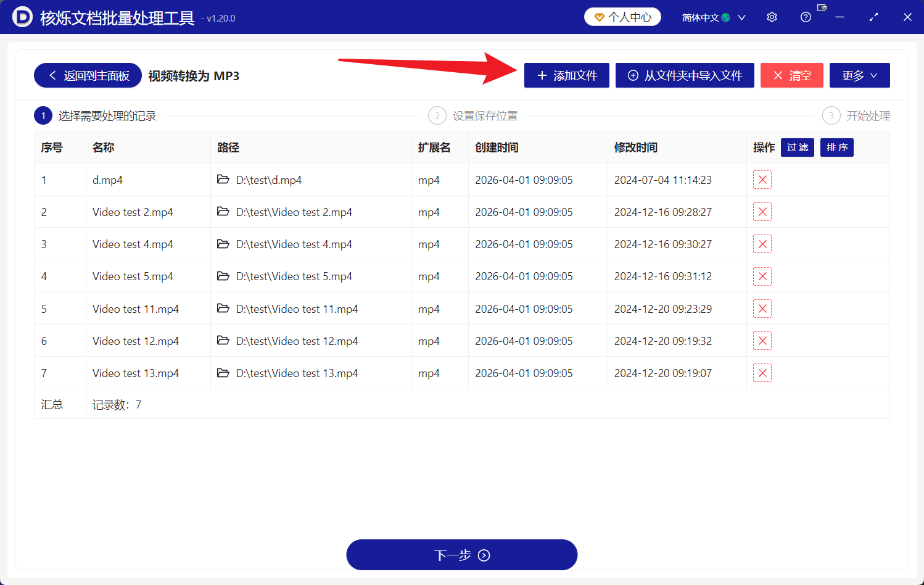Delete Video test 12.mp4 with red X icon
This screenshot has width=924, height=585.
pyautogui.click(x=762, y=341)
